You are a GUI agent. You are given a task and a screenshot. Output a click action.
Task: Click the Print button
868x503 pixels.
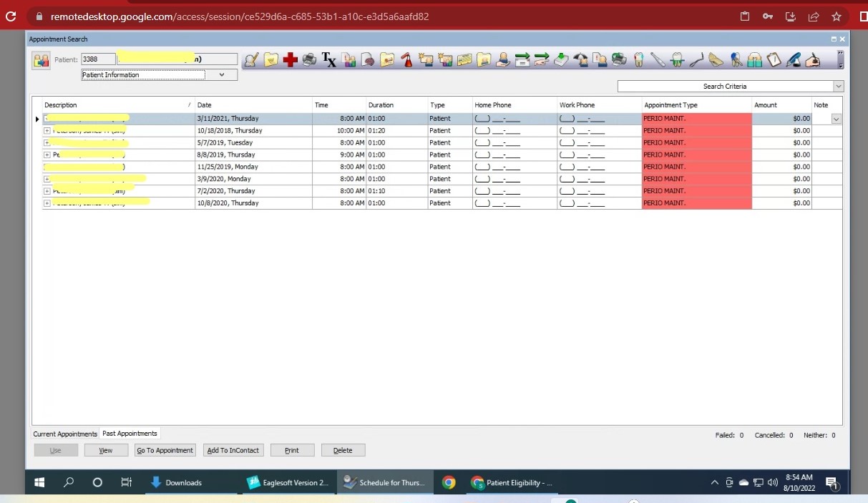[292, 450]
